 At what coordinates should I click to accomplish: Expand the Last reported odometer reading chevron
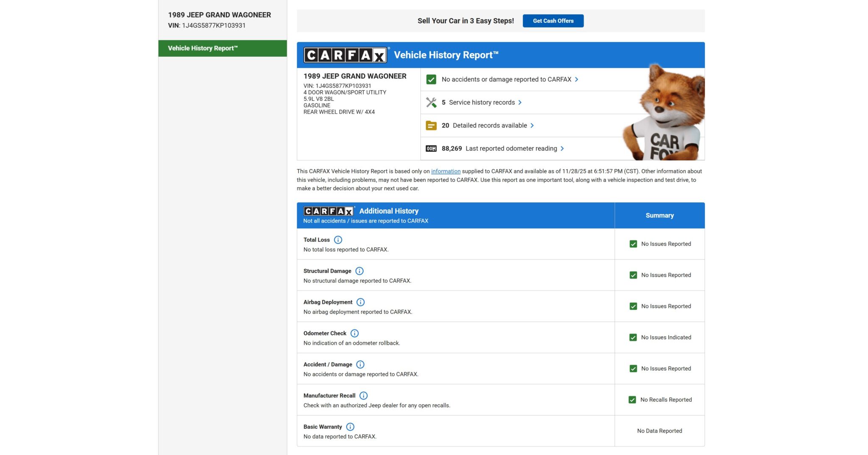coord(562,148)
